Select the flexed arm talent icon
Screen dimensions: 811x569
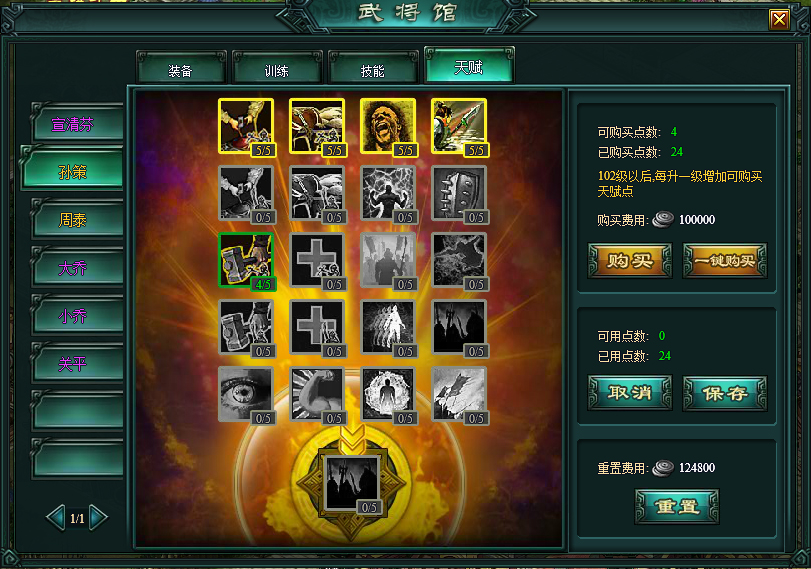(x=318, y=395)
